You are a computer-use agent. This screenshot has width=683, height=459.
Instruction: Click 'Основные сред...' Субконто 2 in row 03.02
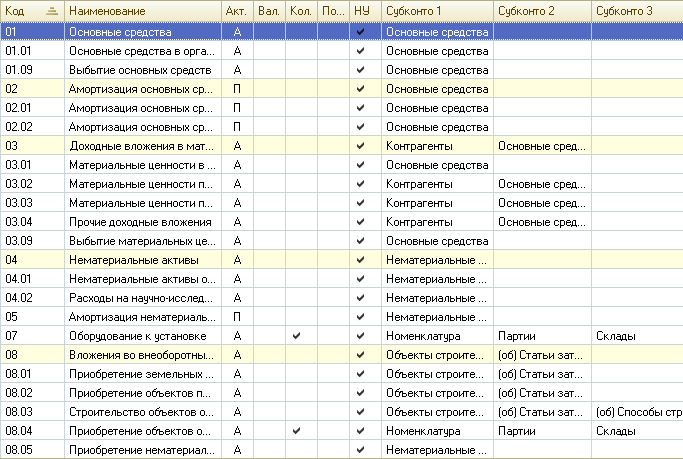(542, 184)
